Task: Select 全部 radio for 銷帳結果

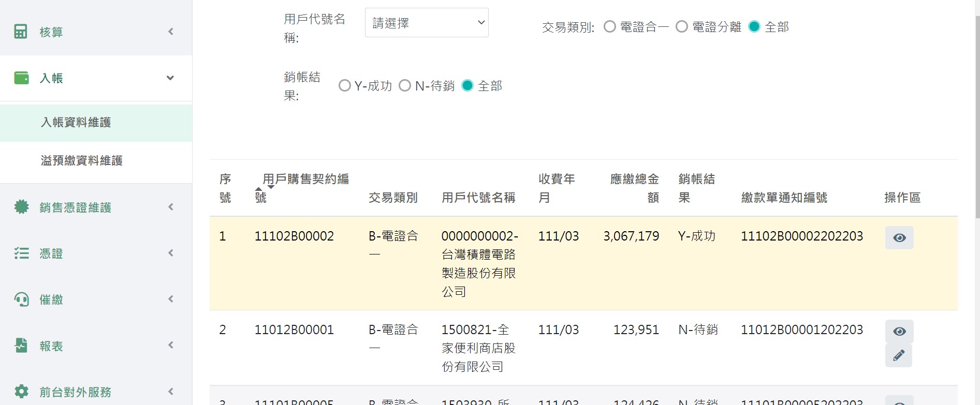Action: 467,85
